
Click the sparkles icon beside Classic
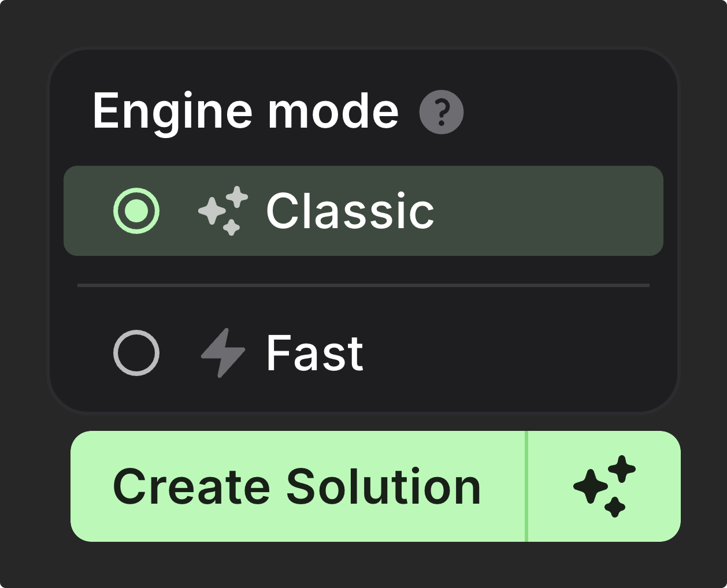[x=223, y=211]
